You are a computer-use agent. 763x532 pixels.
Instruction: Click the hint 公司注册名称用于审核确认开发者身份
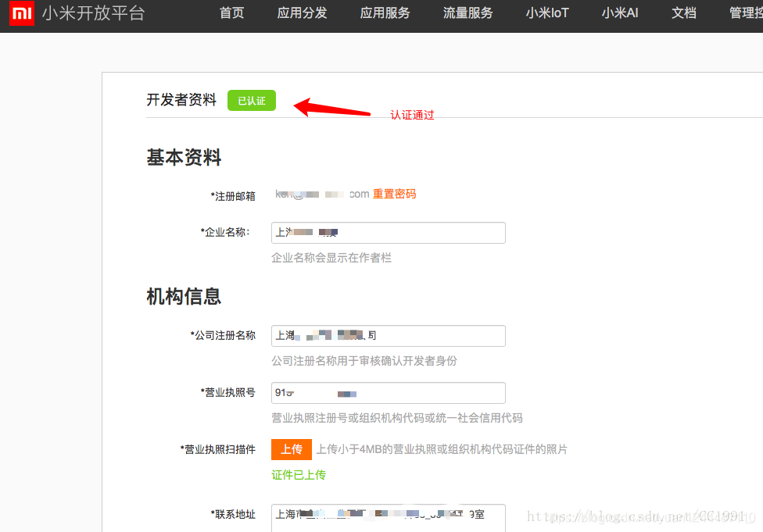click(x=364, y=361)
